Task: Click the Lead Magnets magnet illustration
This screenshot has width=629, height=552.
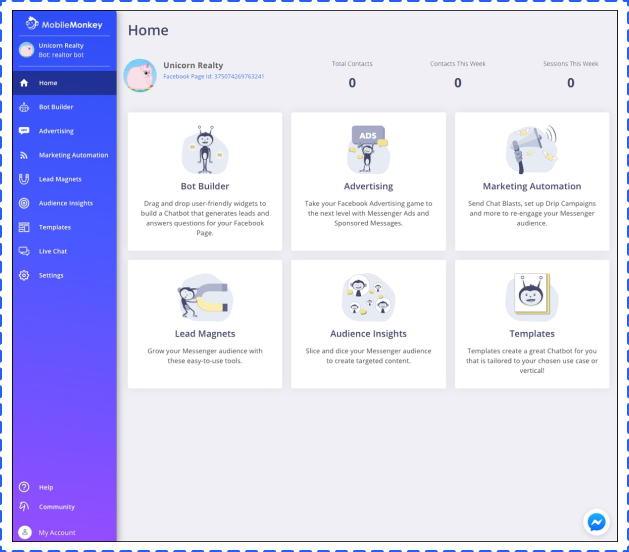Action: [205, 297]
